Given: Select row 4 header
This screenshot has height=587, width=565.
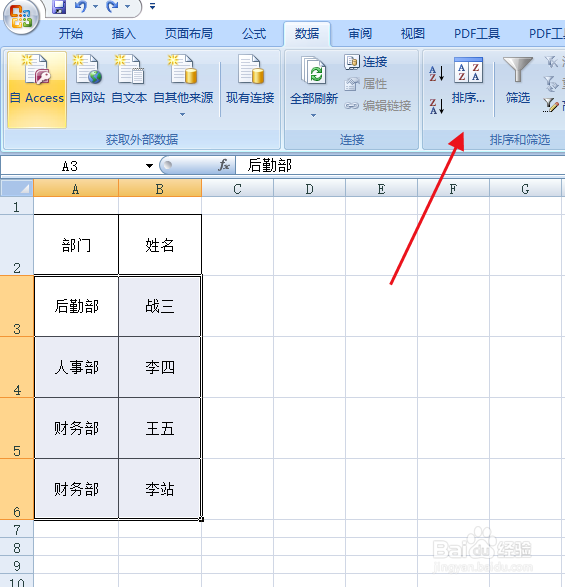Looking at the screenshot, I should 16,367.
